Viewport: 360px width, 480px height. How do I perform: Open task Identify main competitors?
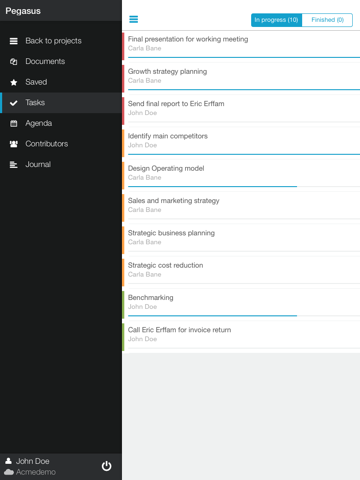point(241,143)
